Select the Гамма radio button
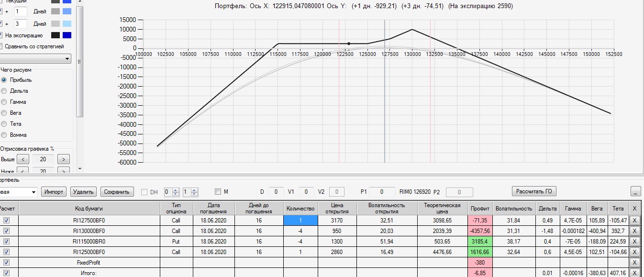 [4, 102]
